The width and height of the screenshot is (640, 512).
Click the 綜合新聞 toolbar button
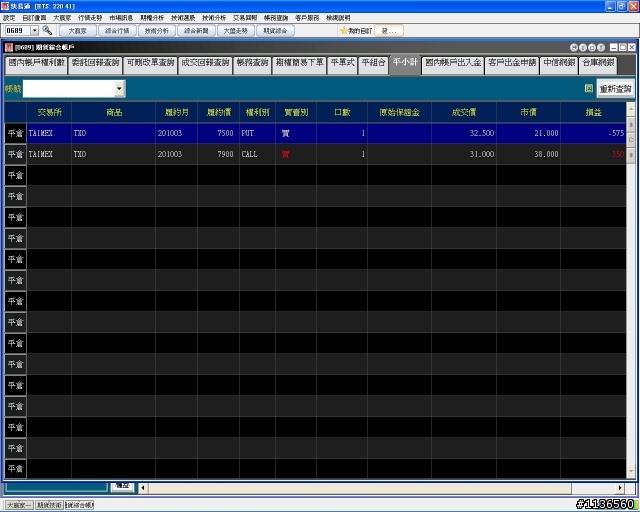coord(196,31)
